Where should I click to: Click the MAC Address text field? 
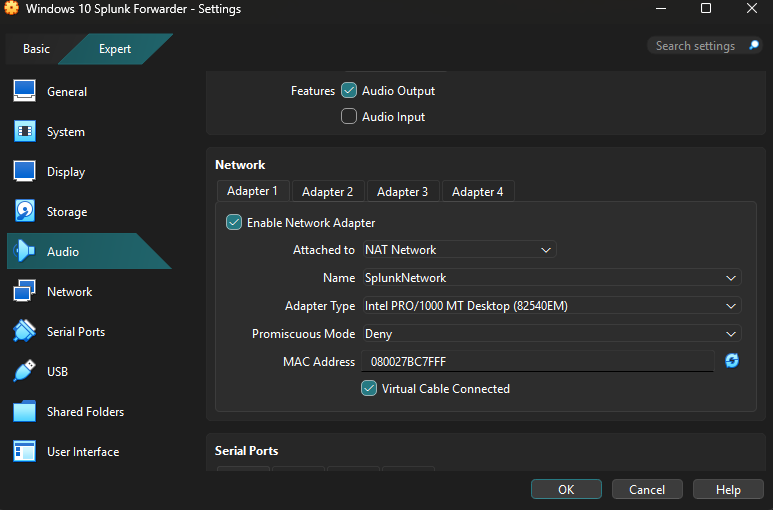click(538, 361)
